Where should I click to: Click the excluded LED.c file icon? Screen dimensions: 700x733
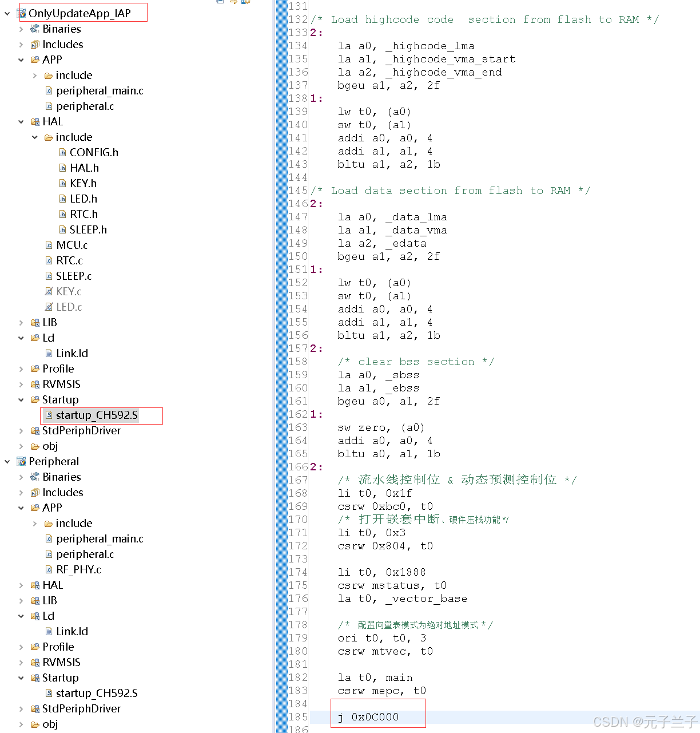49,307
